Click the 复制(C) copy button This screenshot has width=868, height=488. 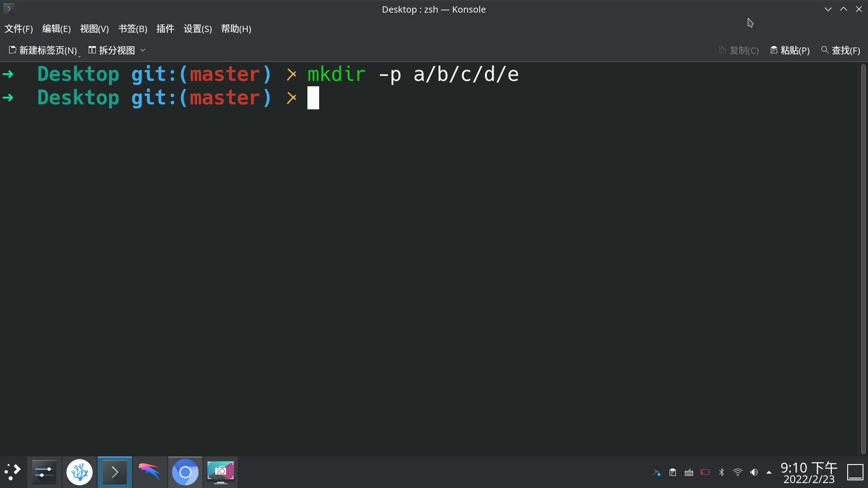(x=739, y=50)
